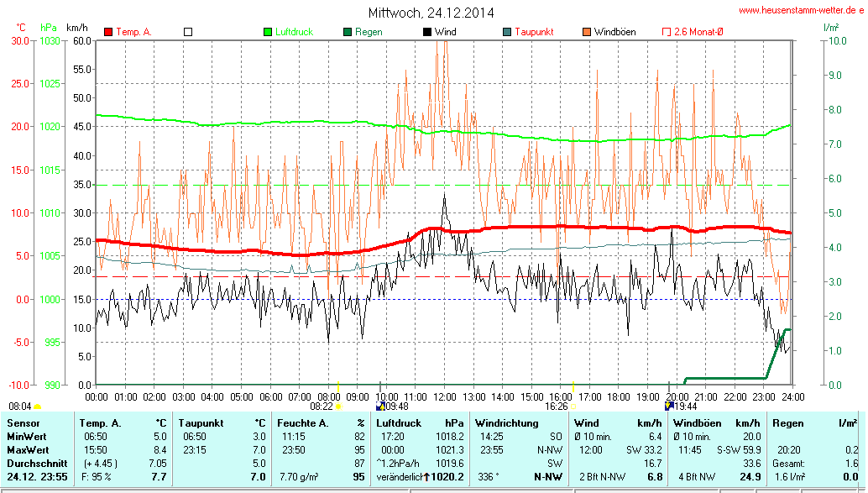Click the chart title Mittwoch, 24.12.2014
The width and height of the screenshot is (868, 493).
[x=431, y=13]
